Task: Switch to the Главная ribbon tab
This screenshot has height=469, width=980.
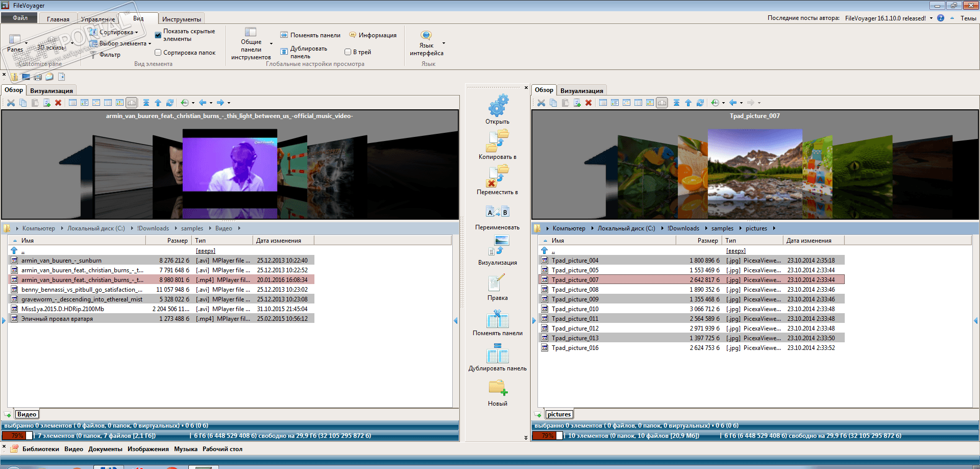Action: 58,19
